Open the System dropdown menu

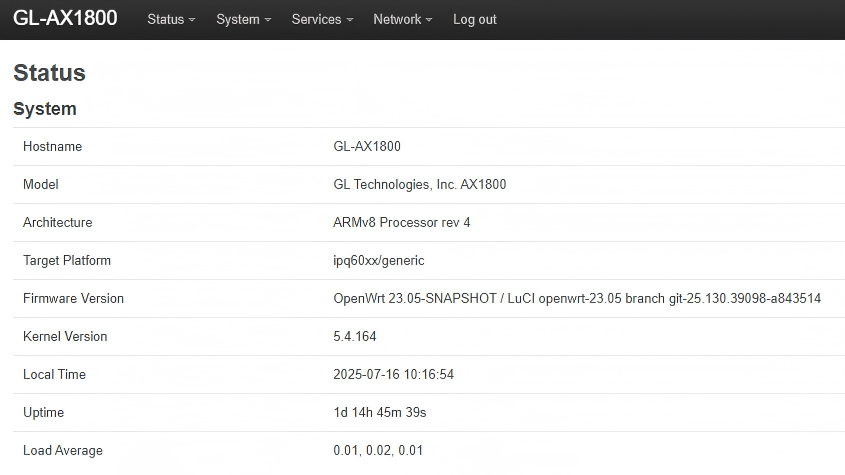[243, 19]
